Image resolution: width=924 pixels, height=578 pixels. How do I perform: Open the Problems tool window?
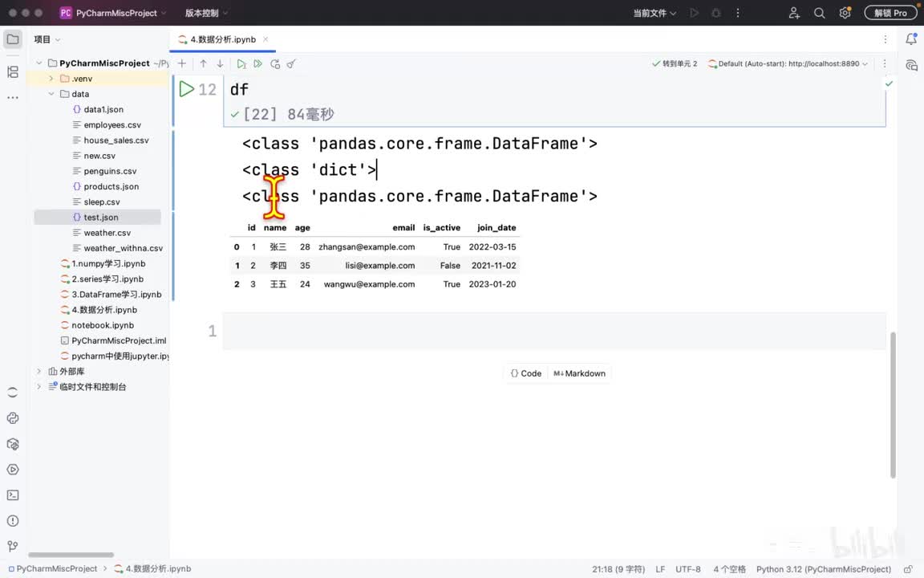(x=12, y=521)
